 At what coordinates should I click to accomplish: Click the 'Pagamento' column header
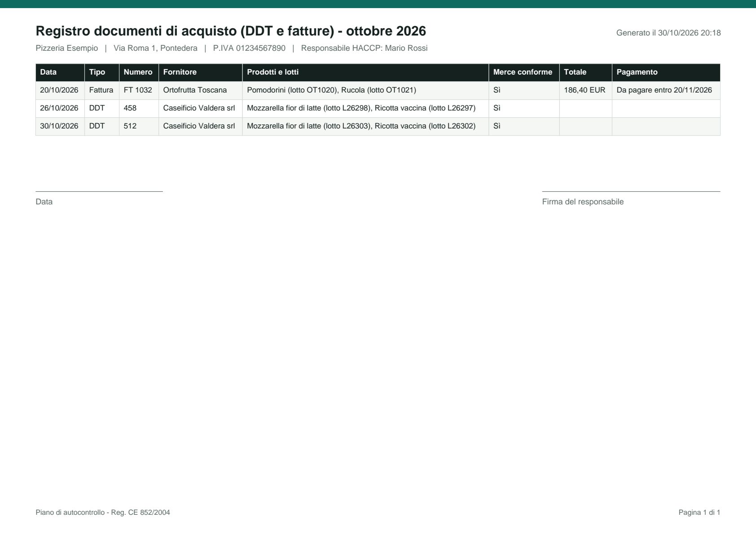[x=666, y=72]
